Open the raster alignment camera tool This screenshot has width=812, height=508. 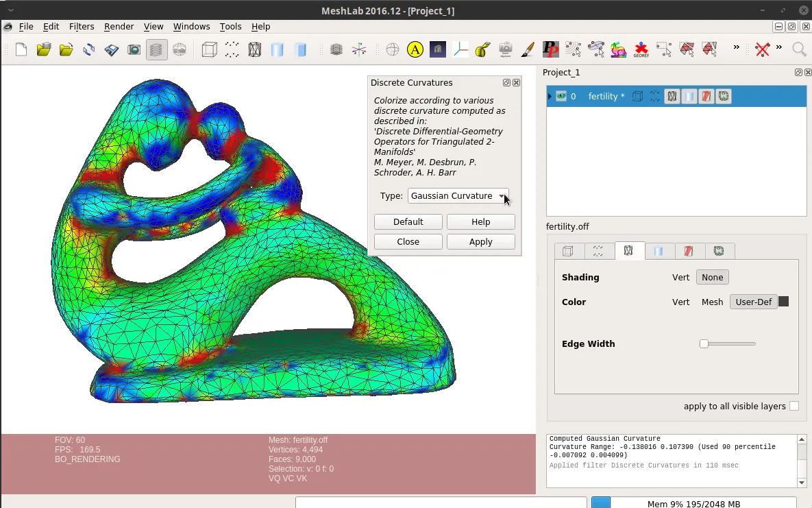[506, 50]
